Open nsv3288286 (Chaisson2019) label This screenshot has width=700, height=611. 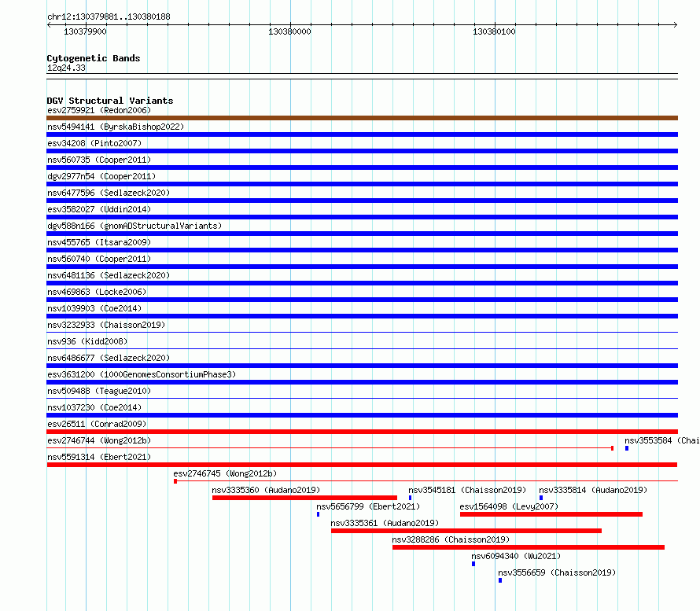451,539
